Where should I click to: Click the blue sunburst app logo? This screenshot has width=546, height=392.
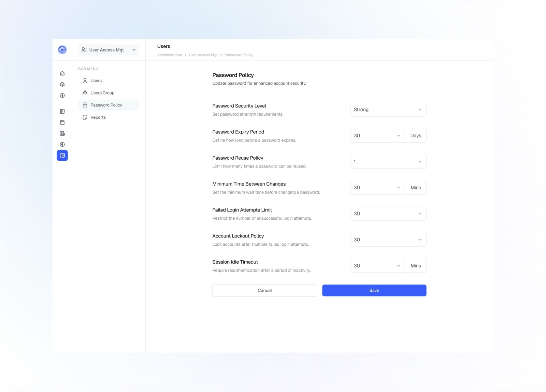point(62,50)
